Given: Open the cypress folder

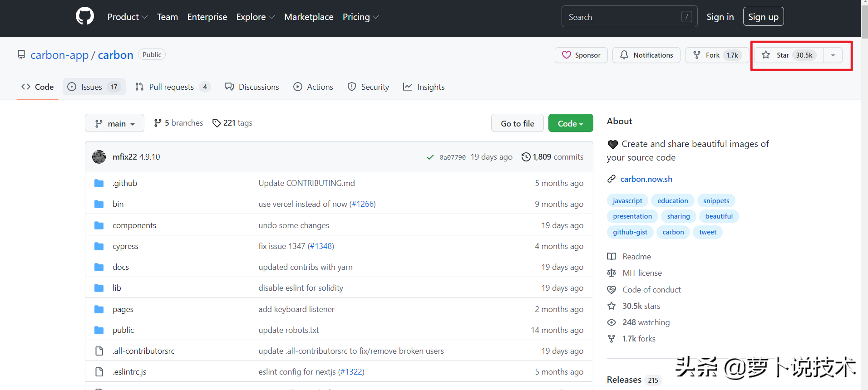Looking at the screenshot, I should [125, 246].
